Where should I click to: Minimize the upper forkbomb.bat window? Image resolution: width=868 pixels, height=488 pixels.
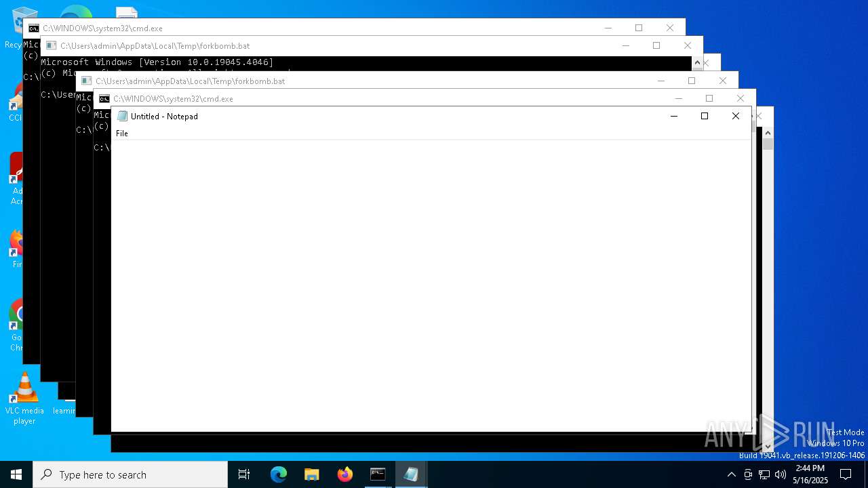[x=625, y=45]
